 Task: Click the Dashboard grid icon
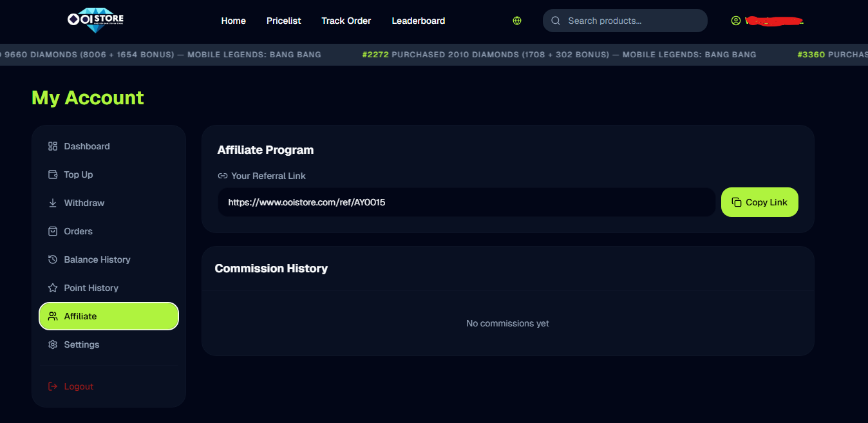(x=53, y=146)
